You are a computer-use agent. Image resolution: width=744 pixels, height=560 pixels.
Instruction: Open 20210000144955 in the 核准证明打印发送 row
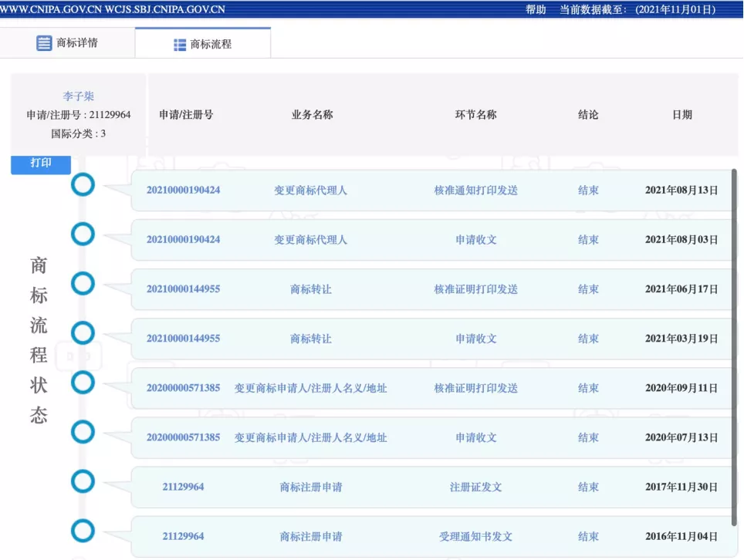coord(183,289)
